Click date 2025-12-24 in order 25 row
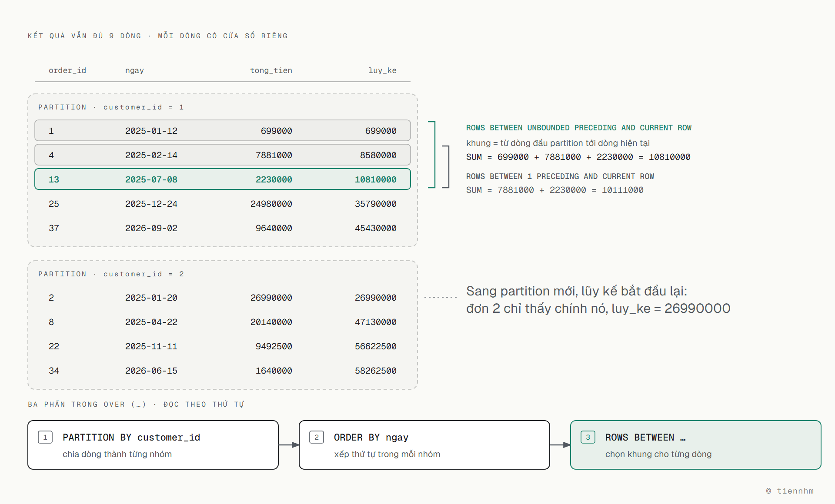This screenshot has height=504, width=835. [x=151, y=204]
